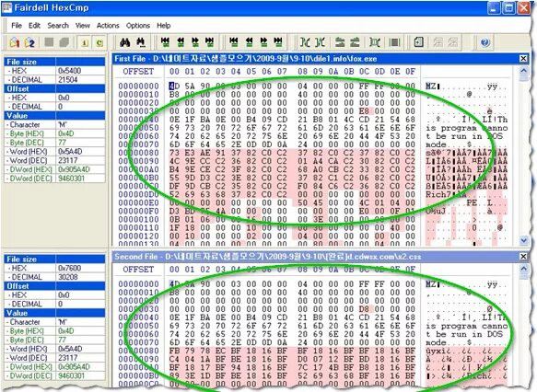Click OFFSET column header in First File pane
The image size is (537, 392).
138,72
